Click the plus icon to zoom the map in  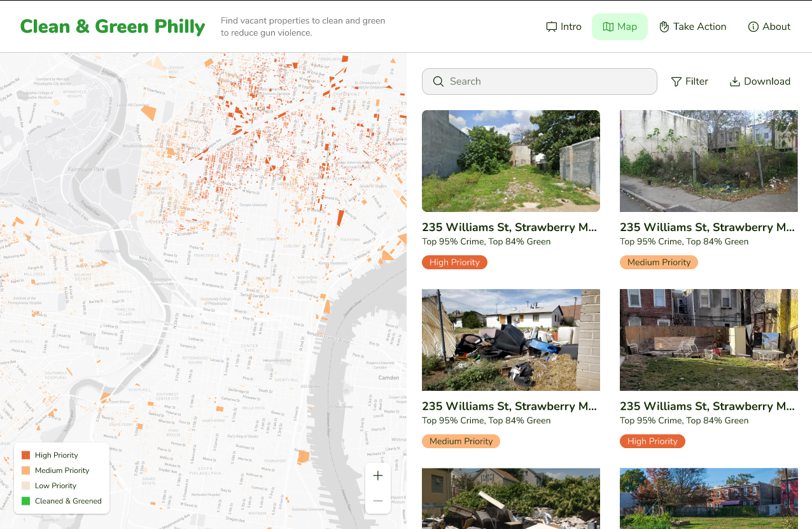tap(378, 475)
